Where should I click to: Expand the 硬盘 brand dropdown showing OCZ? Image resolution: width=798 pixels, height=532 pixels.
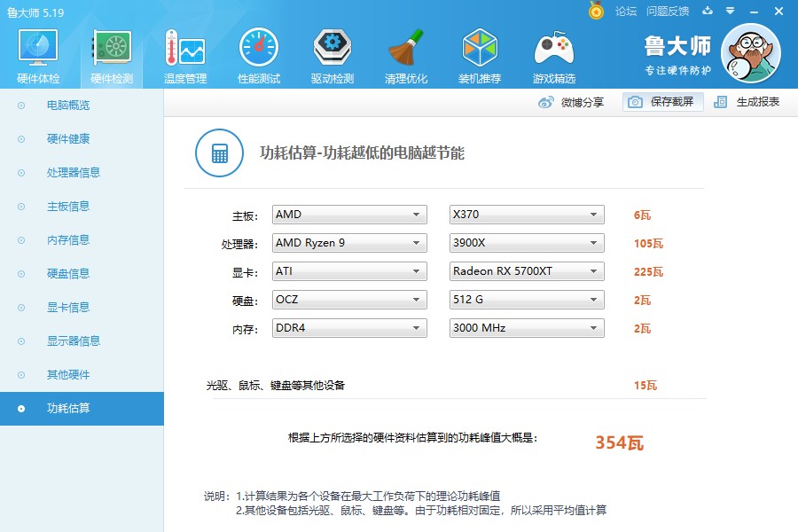349,300
